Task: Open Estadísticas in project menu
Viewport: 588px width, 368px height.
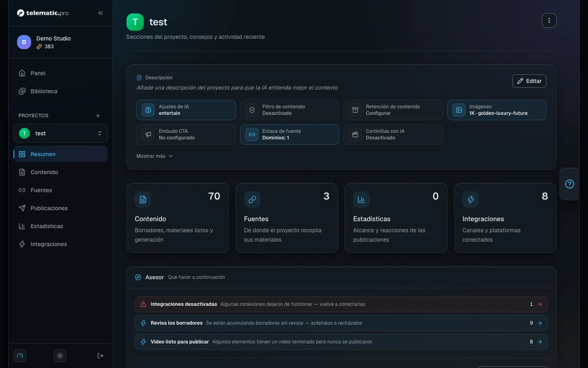Action: click(60, 226)
